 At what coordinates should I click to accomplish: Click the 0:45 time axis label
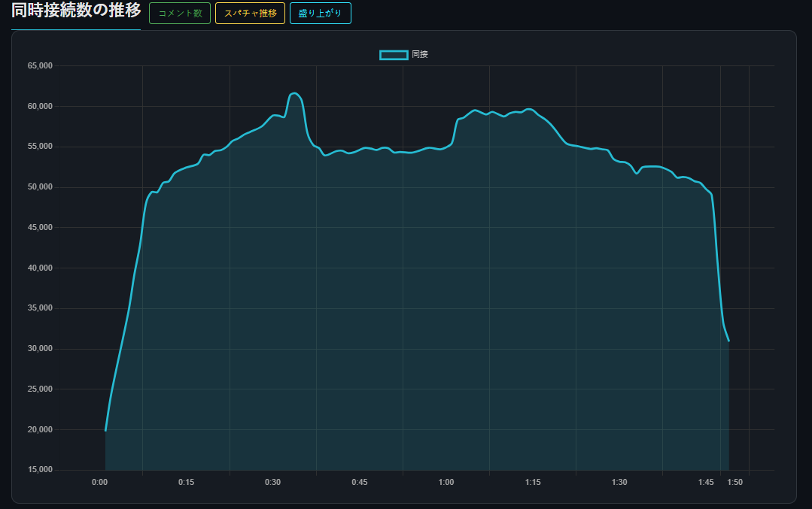click(360, 482)
